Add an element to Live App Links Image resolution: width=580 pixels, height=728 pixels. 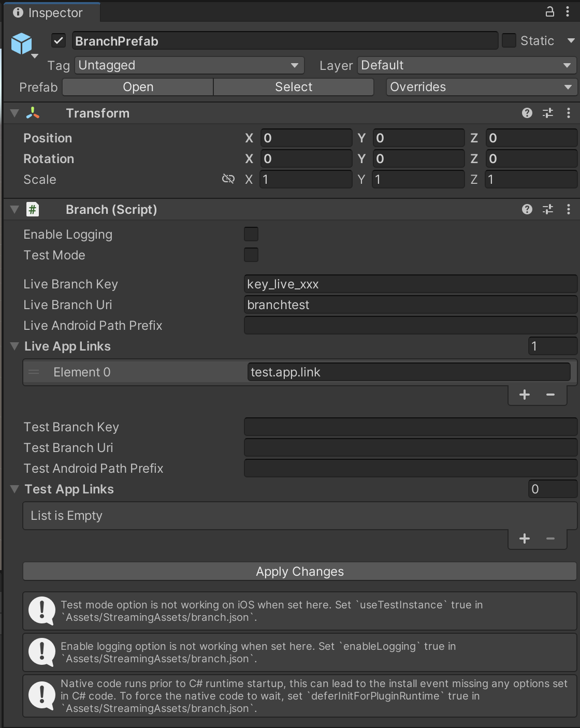click(x=525, y=395)
